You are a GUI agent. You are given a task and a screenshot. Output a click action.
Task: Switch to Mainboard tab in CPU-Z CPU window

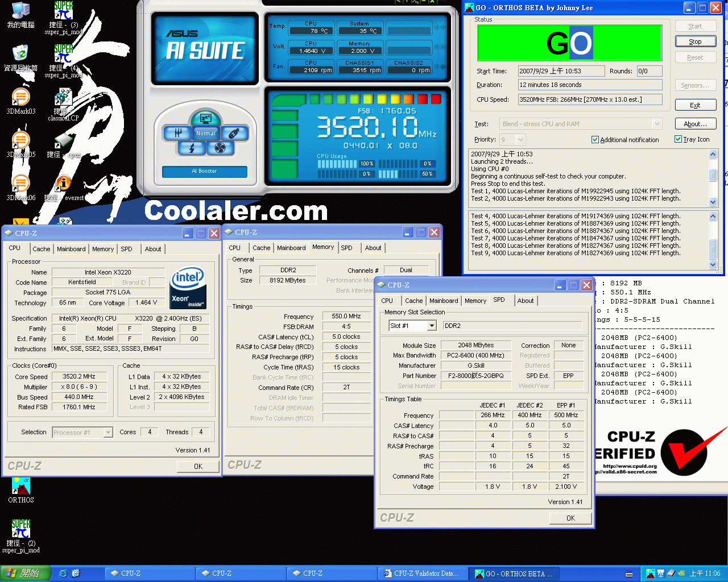(x=71, y=249)
